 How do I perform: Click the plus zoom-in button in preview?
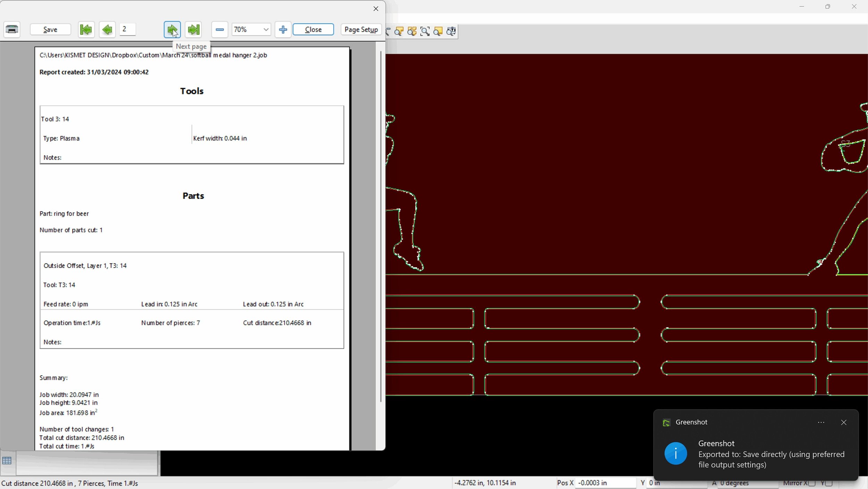(x=283, y=30)
